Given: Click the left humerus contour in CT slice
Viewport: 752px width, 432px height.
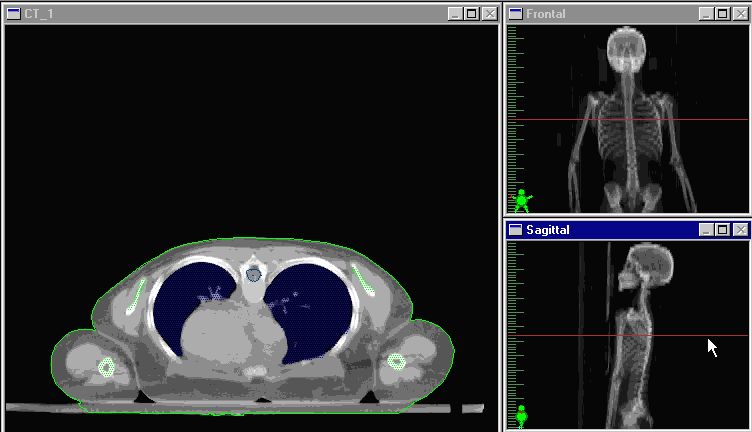Looking at the screenshot, I should pos(106,368).
